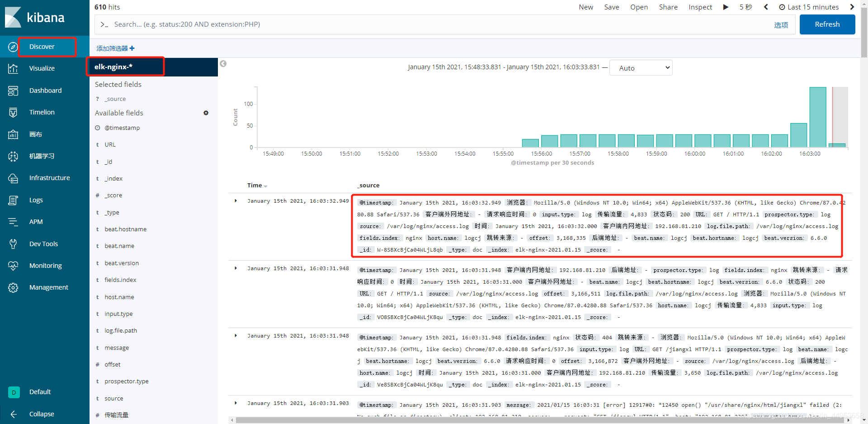This screenshot has width=868, height=424.
Task: Open Timelion from the sidebar icon
Action: click(x=13, y=112)
